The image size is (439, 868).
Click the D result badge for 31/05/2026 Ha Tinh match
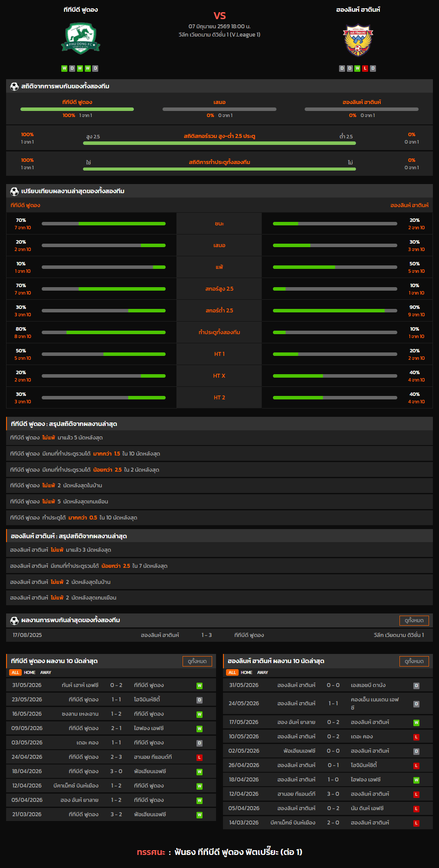(416, 686)
